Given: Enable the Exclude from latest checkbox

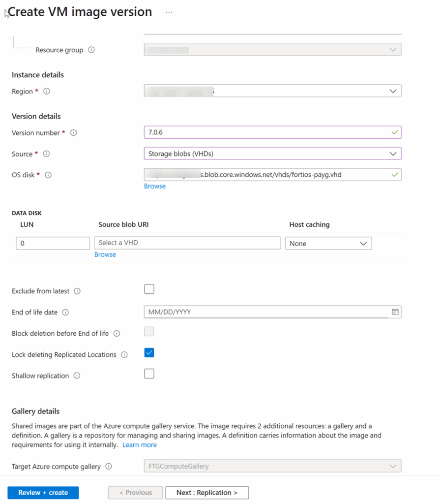Looking at the screenshot, I should pyautogui.click(x=149, y=289).
